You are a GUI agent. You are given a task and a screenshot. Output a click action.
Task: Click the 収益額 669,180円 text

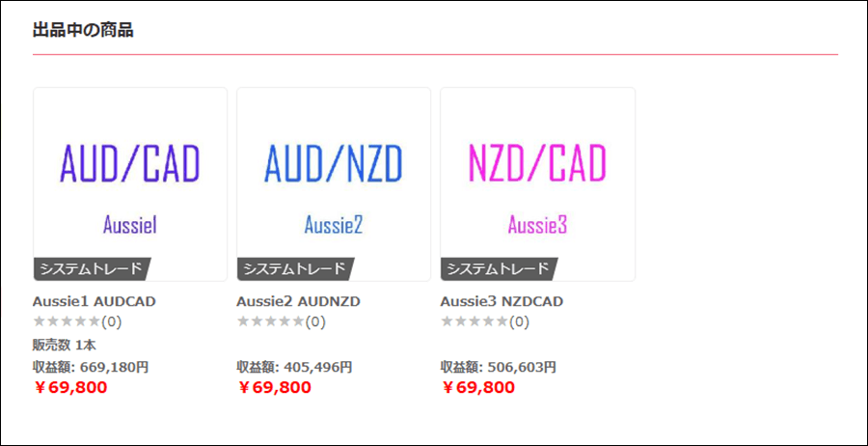click(x=91, y=367)
